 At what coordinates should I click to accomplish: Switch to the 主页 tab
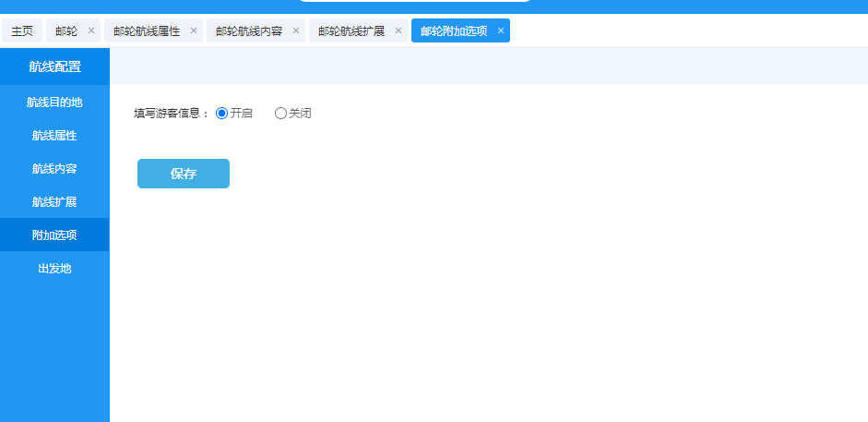click(22, 30)
